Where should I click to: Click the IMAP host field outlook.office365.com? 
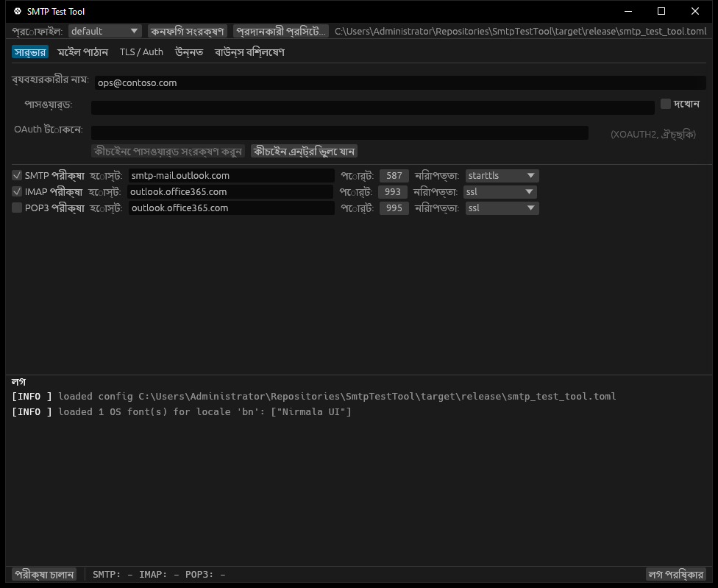point(230,192)
